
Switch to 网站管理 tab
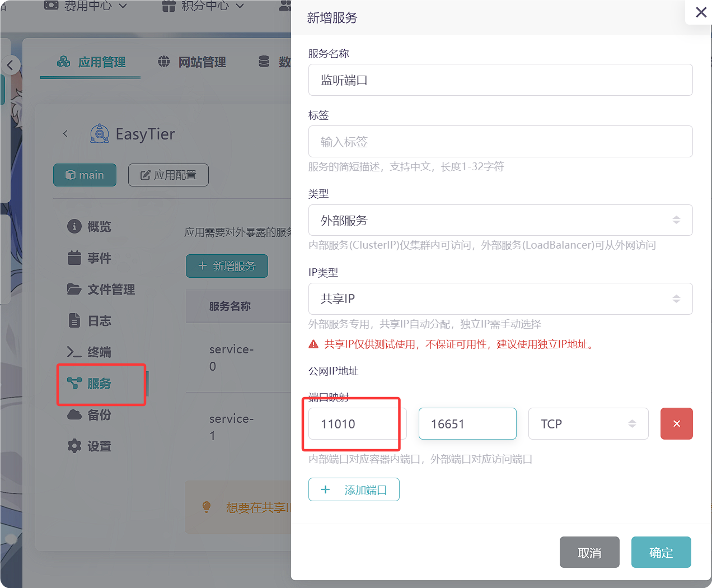coord(192,62)
